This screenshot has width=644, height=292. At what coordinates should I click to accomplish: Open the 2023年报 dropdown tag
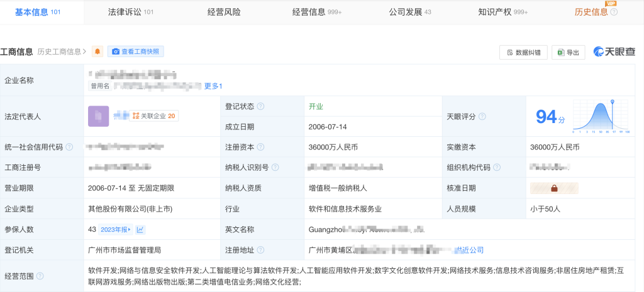click(x=116, y=230)
